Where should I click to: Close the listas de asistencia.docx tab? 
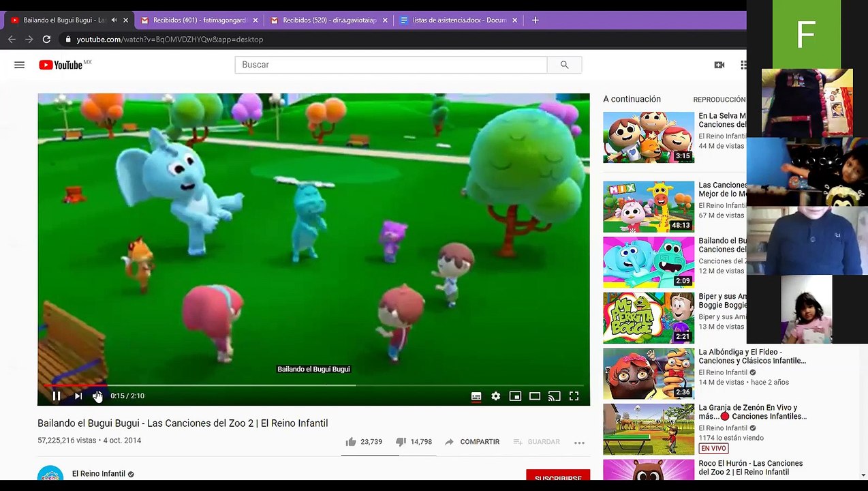(x=514, y=20)
